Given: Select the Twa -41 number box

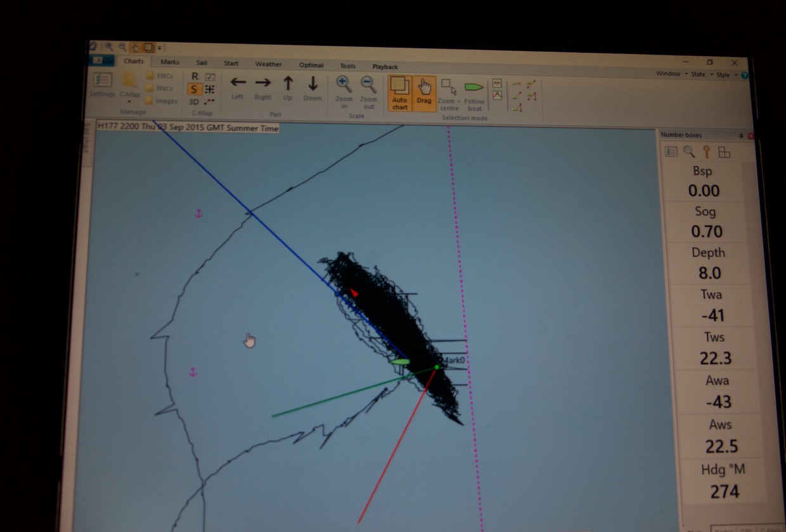Looking at the screenshot, I should coord(711,305).
